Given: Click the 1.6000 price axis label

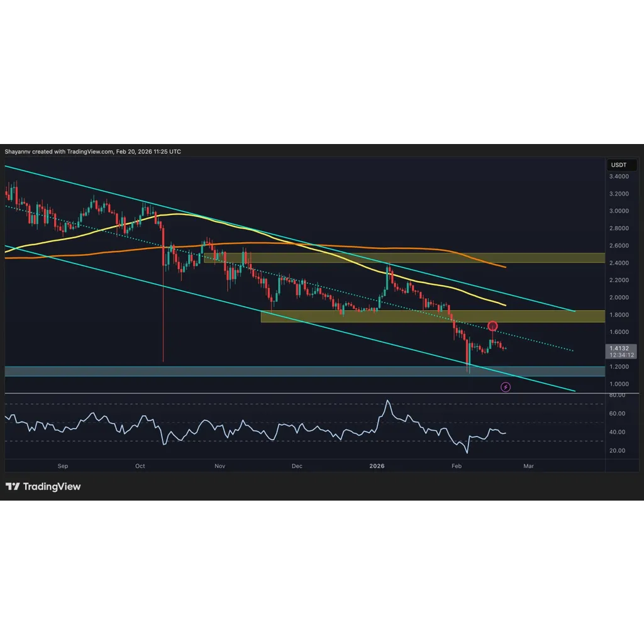Looking at the screenshot, I should [619, 332].
